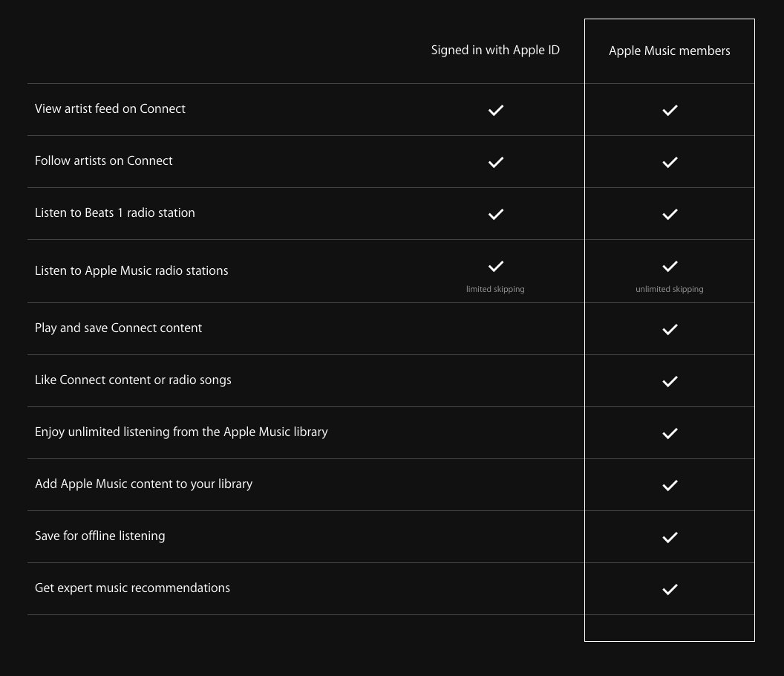Click Apple ID checkmark for View artist feed
Image resolution: width=784 pixels, height=676 pixels.
495,110
